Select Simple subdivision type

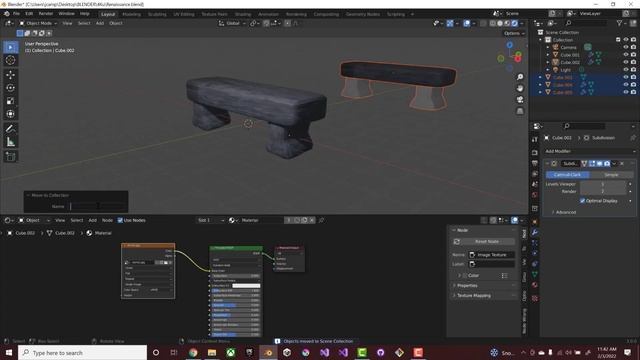pos(611,175)
